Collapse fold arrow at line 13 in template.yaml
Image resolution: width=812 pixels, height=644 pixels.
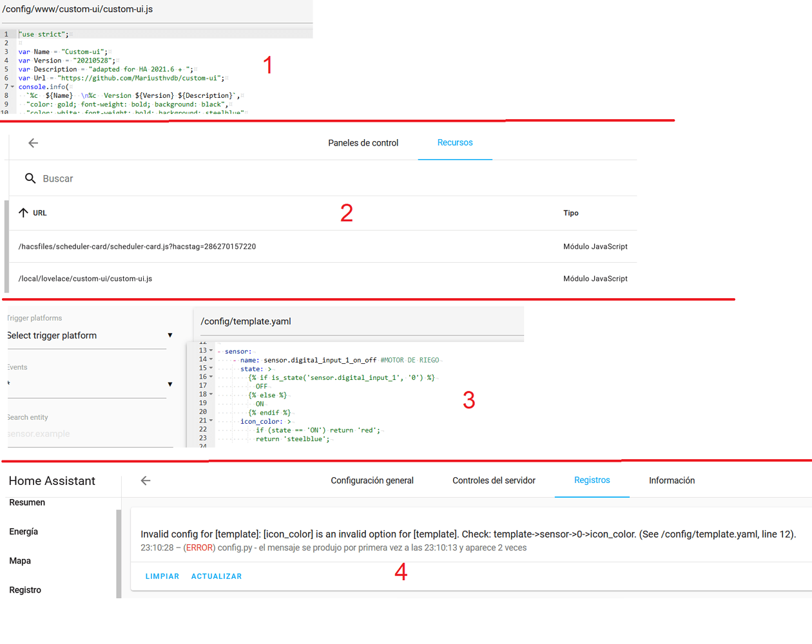pyautogui.click(x=211, y=351)
